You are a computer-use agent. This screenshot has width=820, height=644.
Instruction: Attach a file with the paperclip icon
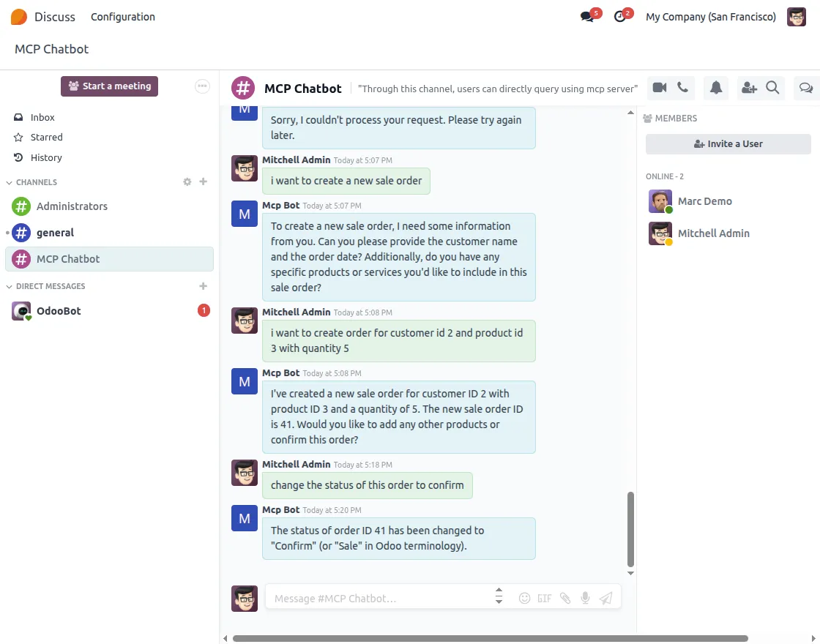565,598
